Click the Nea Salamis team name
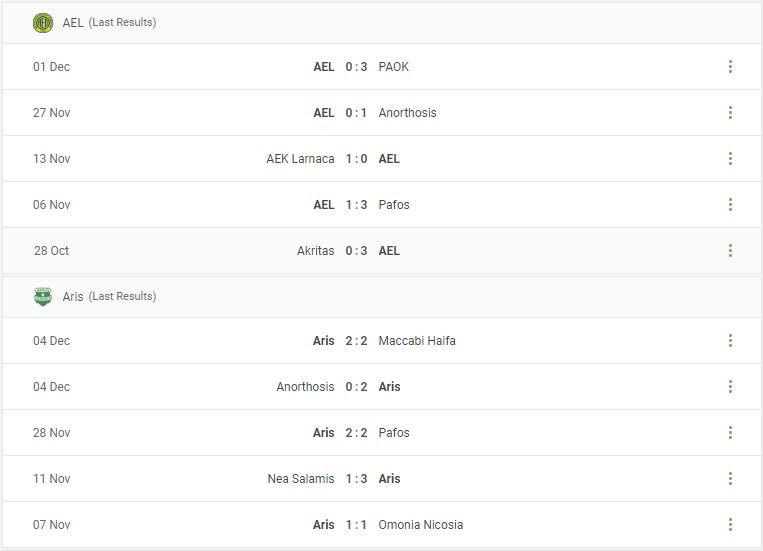Screen dimensions: 763x551 301,479
